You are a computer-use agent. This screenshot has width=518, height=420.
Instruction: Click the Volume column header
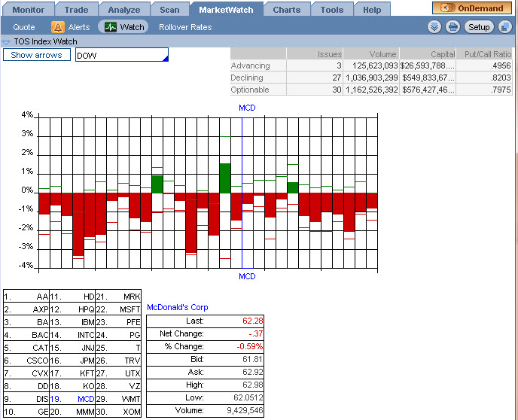point(371,54)
